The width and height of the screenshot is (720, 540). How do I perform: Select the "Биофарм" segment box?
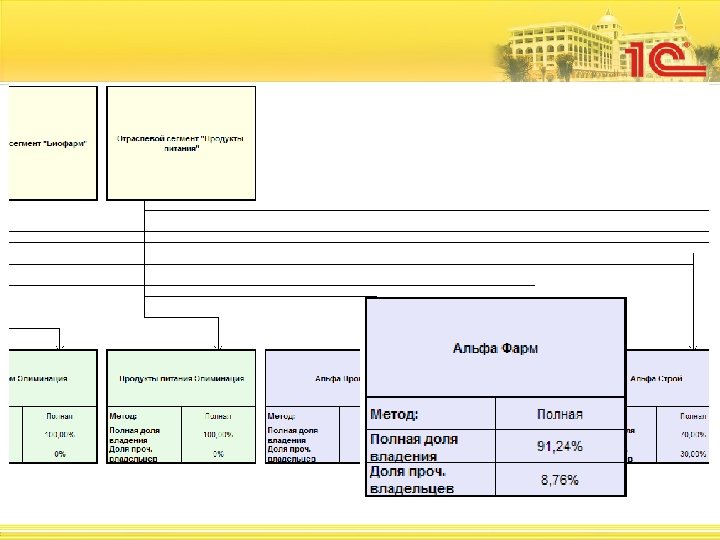53,143
